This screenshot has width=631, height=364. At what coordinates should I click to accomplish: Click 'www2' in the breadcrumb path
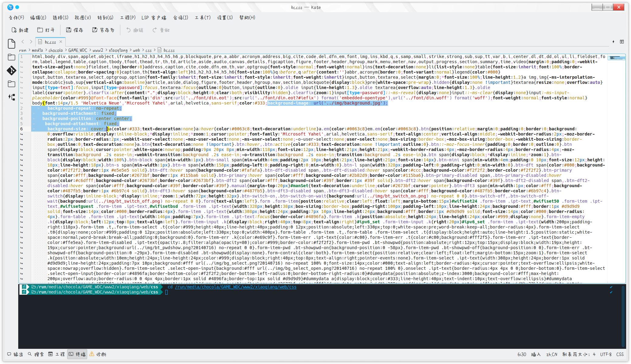pyautogui.click(x=98, y=50)
